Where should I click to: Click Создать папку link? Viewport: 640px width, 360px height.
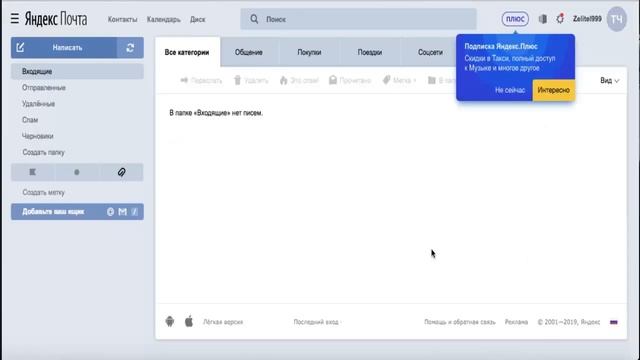tap(43, 152)
